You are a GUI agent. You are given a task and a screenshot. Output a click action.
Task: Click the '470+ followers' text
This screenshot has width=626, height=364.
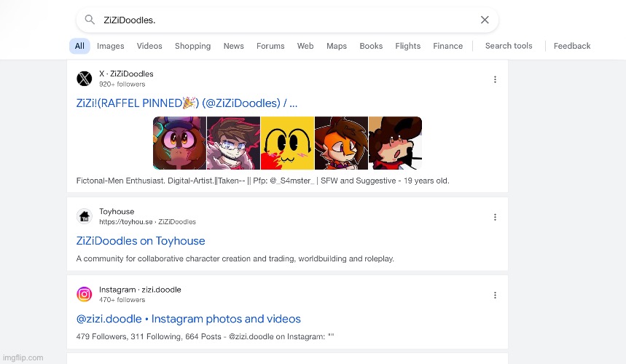point(122,300)
